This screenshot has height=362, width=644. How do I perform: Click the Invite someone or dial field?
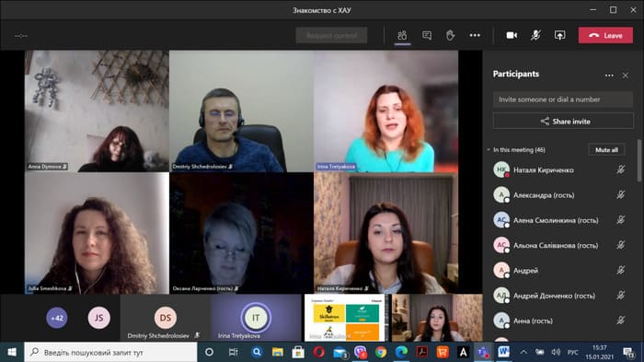[563, 99]
